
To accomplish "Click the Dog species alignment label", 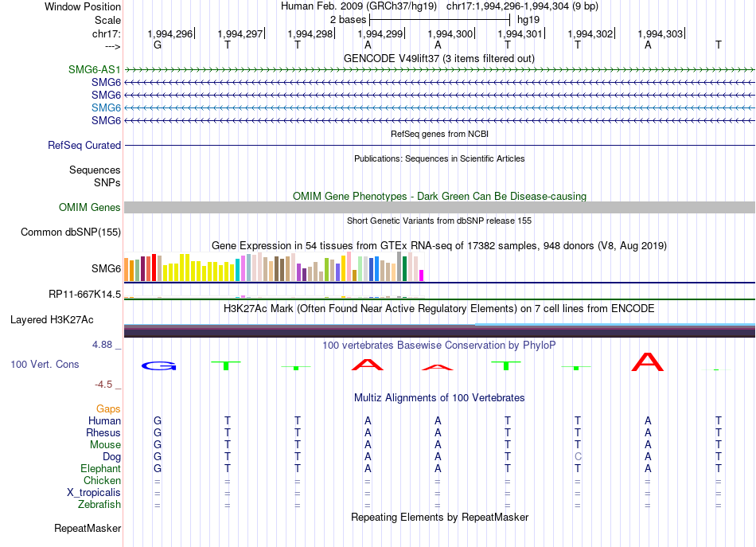I will (x=112, y=457).
